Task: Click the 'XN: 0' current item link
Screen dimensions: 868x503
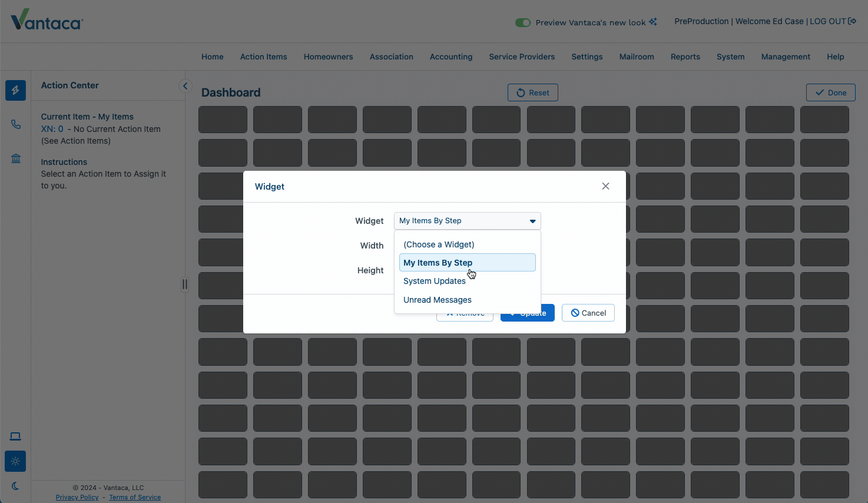Action: [52, 129]
